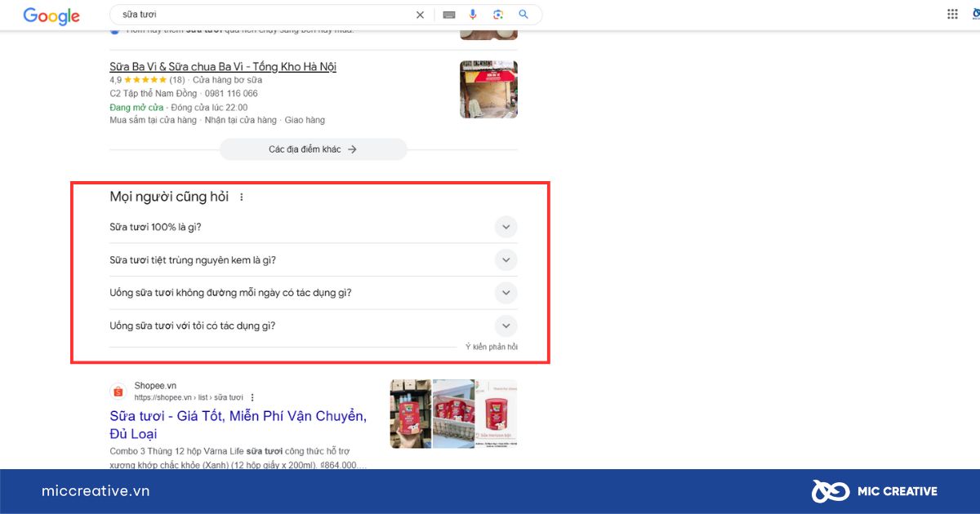
Task: Click the Google logo
Action: [51, 16]
